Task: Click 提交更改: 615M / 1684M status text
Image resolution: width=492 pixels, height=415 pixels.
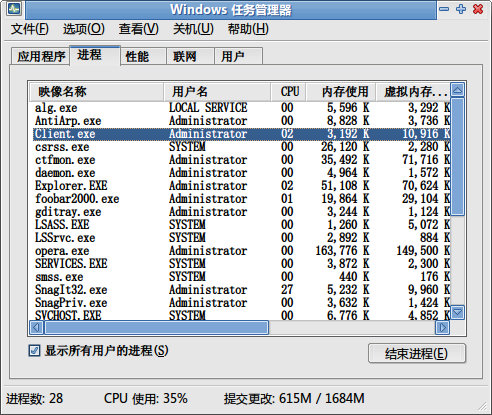Action: tap(294, 399)
